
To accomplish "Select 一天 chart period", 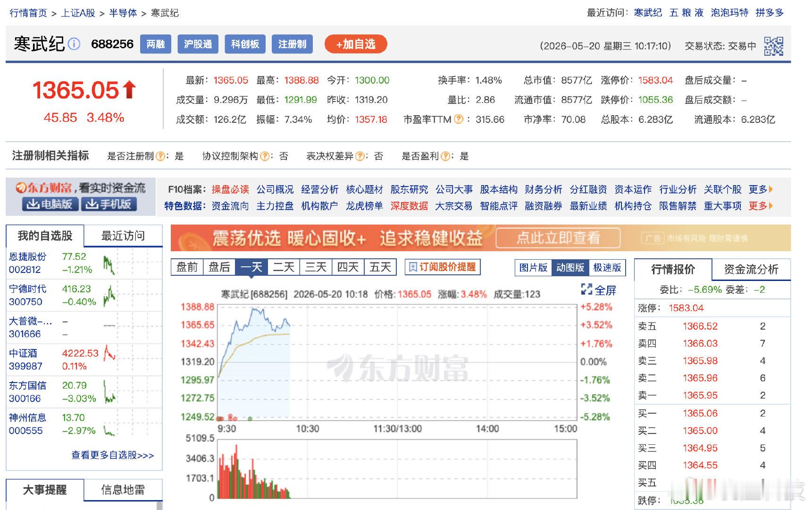I will pos(251,267).
